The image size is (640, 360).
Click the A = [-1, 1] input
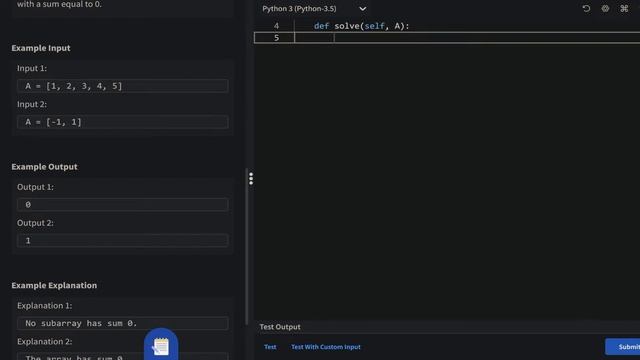[122, 122]
